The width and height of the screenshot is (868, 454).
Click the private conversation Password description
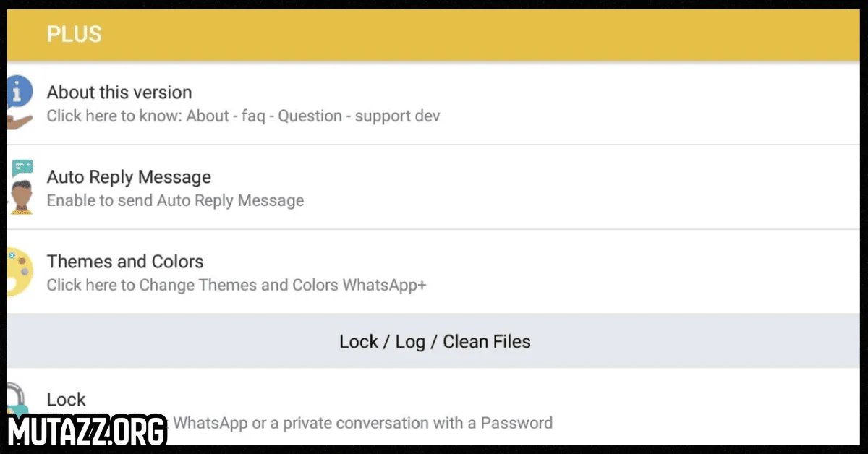(x=363, y=423)
